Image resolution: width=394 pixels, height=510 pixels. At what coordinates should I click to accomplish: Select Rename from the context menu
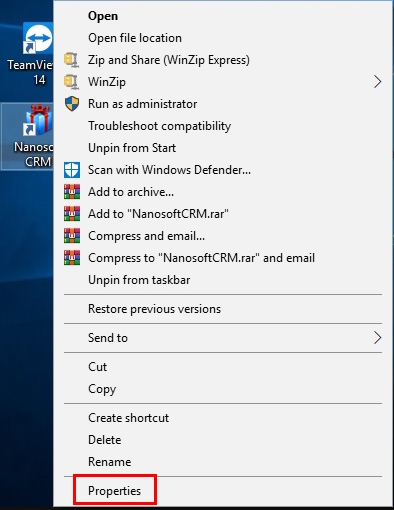click(109, 462)
